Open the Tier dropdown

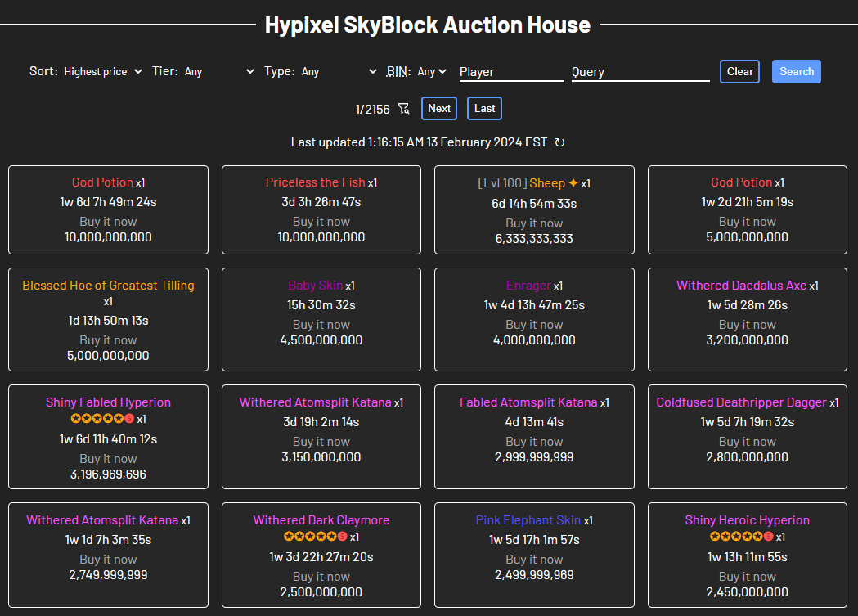219,72
